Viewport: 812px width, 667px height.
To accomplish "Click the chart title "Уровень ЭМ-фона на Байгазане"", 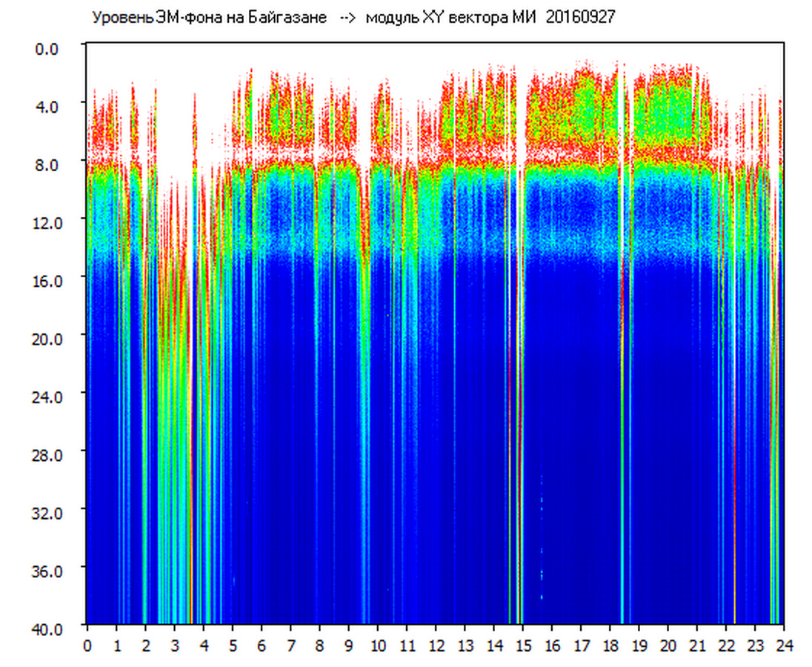I will [209, 19].
